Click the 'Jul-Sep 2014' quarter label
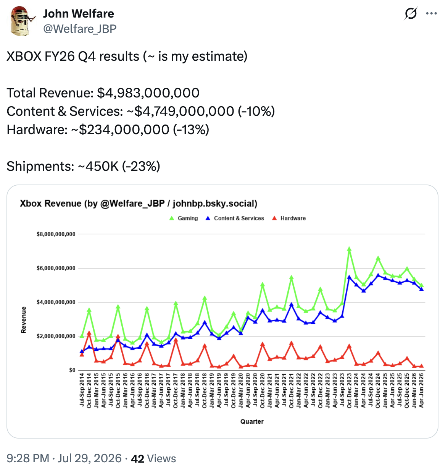 (82, 390)
